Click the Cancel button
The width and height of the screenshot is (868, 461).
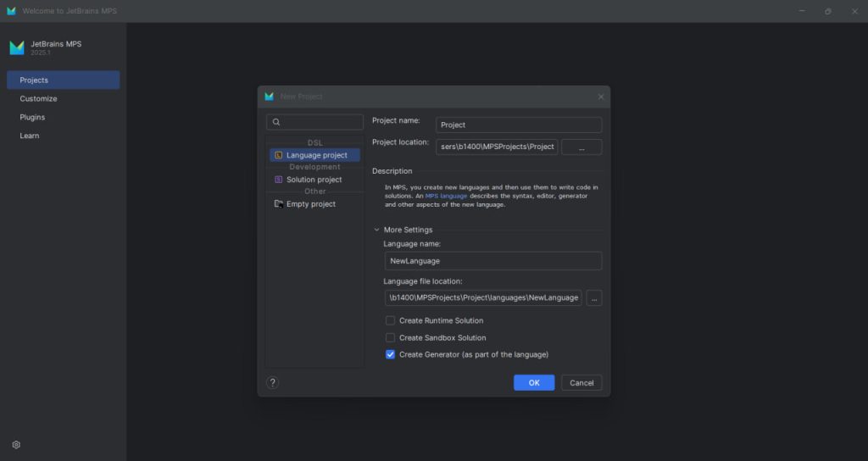point(581,382)
